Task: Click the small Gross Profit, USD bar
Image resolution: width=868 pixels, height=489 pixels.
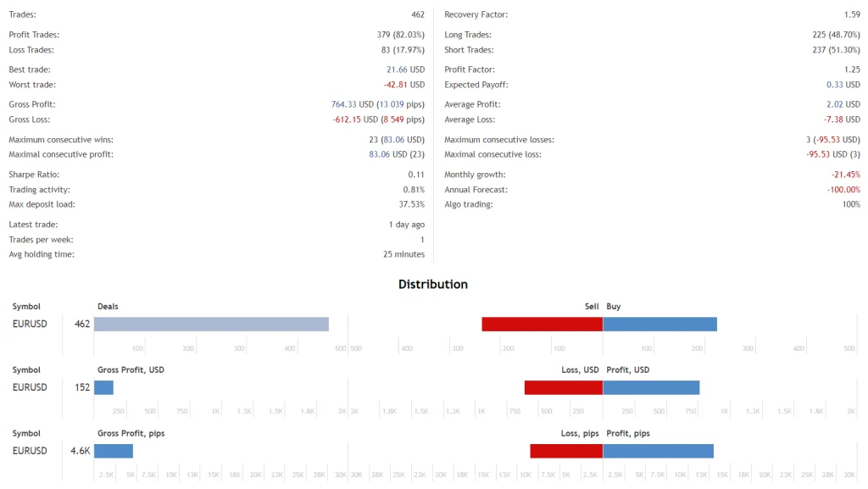Action: [103, 387]
